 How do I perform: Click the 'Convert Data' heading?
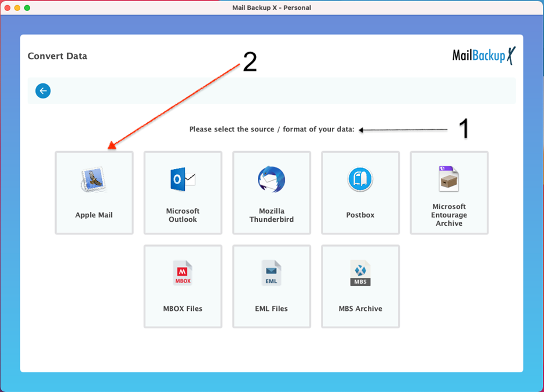(x=57, y=56)
